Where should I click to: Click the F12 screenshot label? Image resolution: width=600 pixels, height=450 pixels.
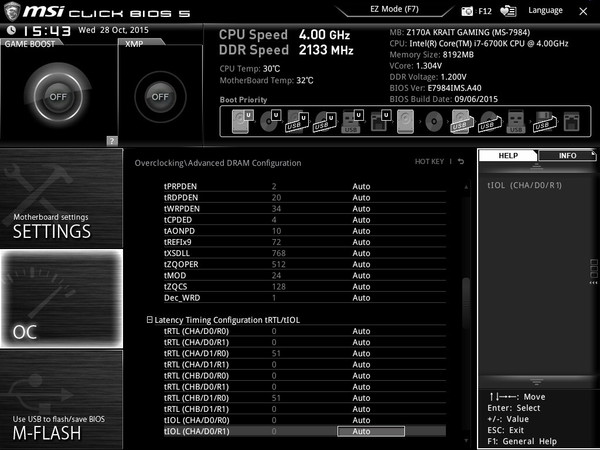click(485, 11)
